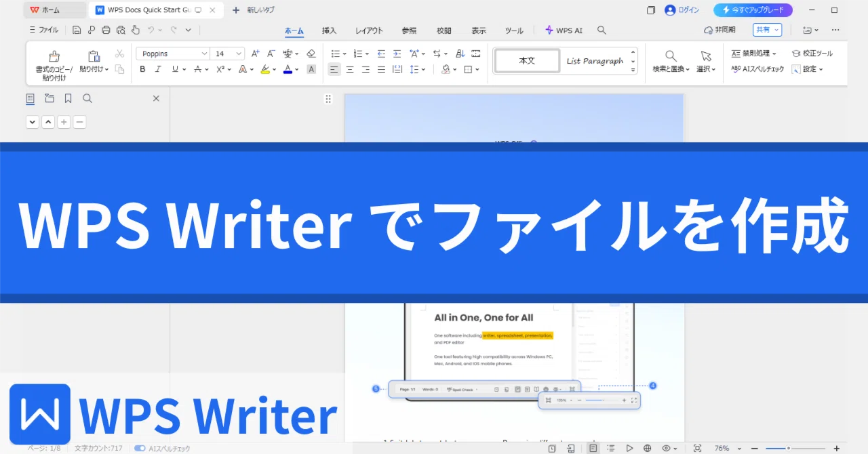Switch to the 校閲 ribbon tab
The width and height of the screenshot is (868, 454).
click(x=444, y=30)
